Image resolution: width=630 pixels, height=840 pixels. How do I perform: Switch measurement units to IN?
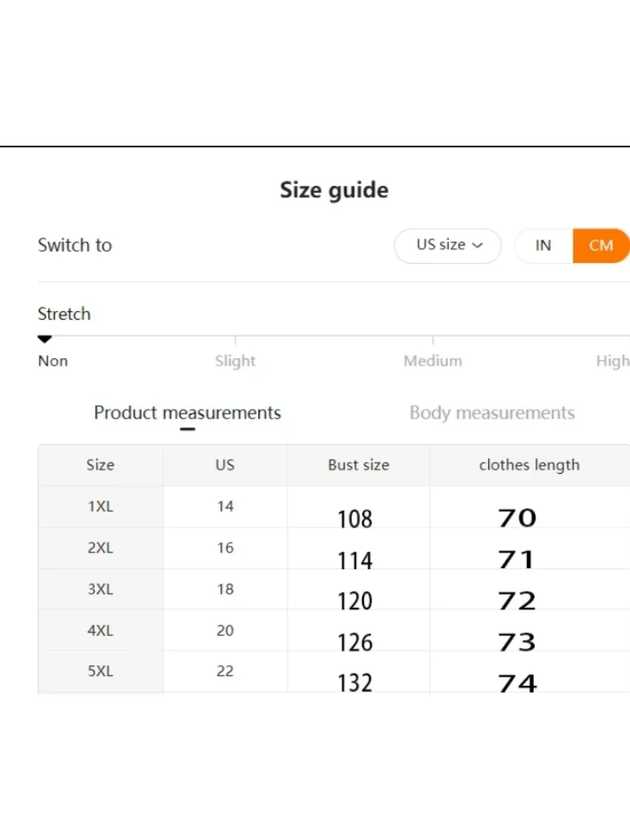click(x=543, y=246)
